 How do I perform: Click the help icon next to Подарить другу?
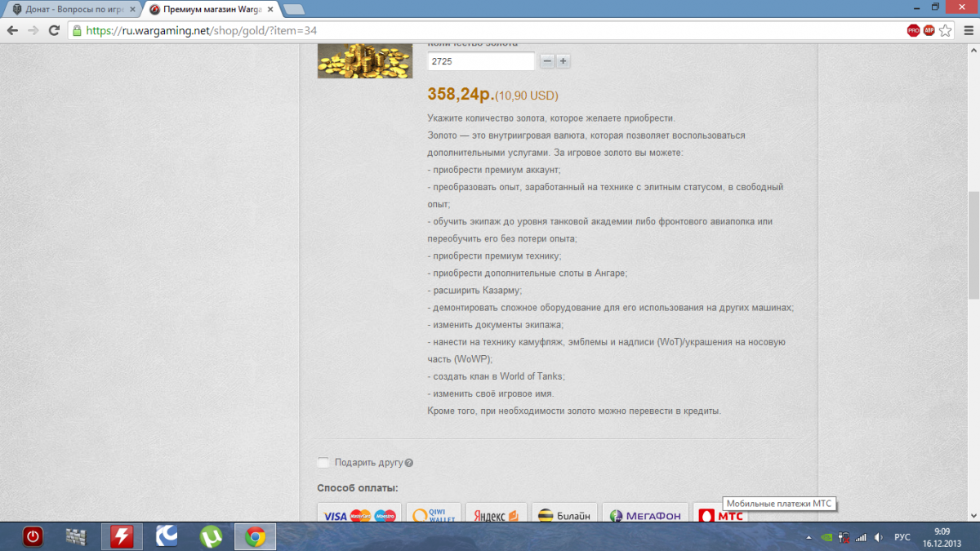click(x=408, y=463)
